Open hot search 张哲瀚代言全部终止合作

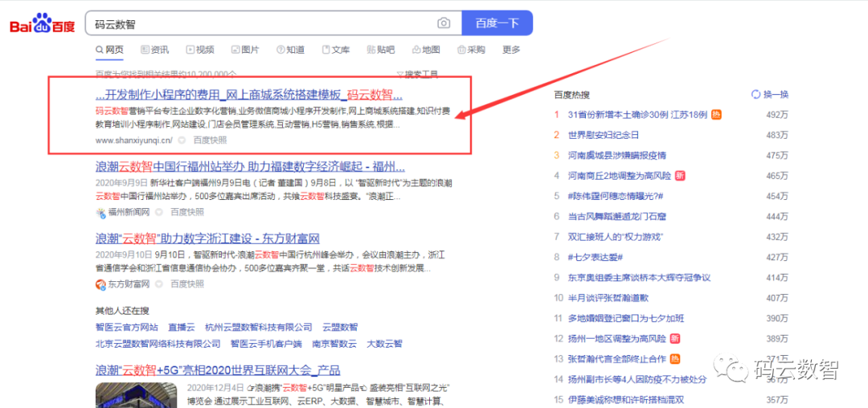[x=617, y=359]
